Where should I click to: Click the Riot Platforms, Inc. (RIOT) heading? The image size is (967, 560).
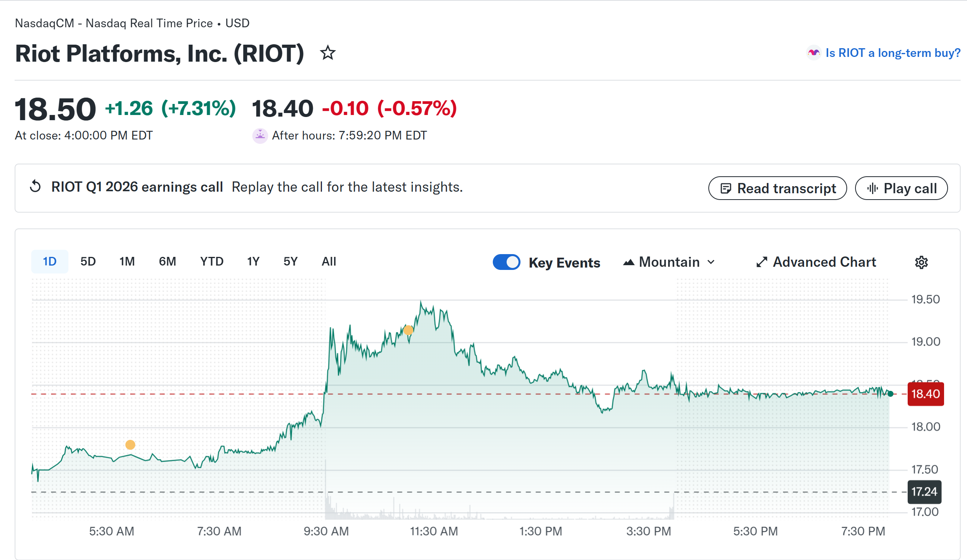click(x=160, y=54)
